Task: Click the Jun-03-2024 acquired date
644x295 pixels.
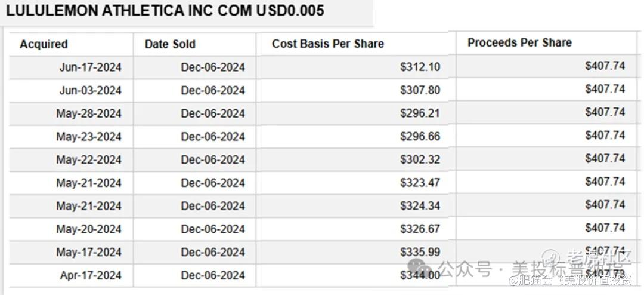Action: [90, 91]
